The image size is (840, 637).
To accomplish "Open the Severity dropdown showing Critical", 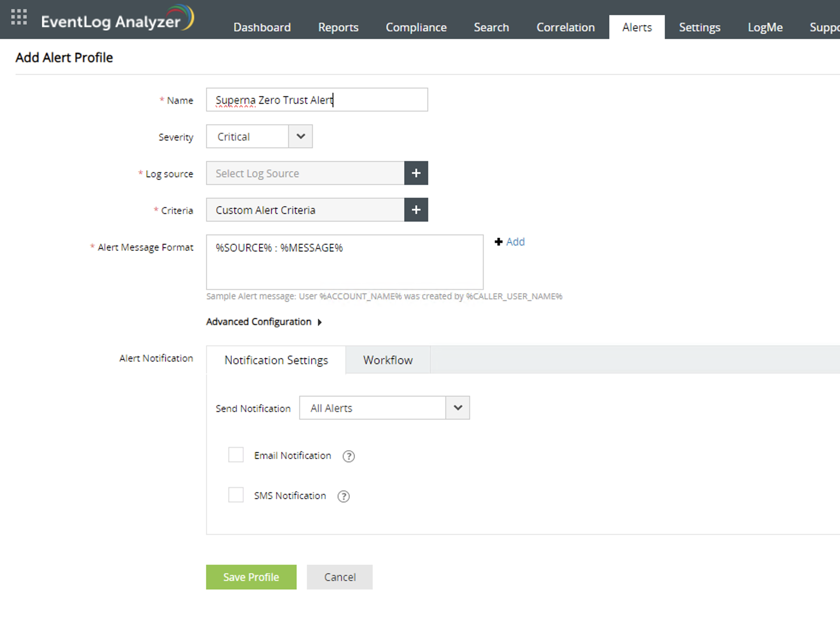I will 258,136.
